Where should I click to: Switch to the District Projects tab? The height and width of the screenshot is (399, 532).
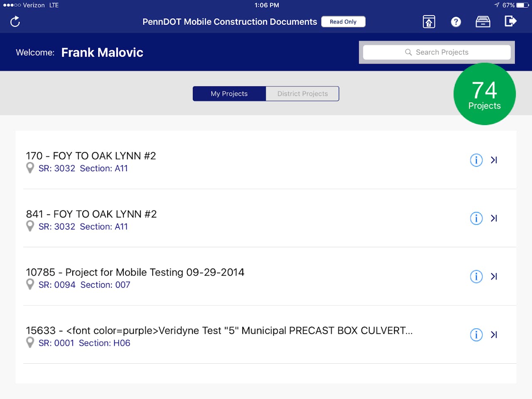(x=303, y=94)
